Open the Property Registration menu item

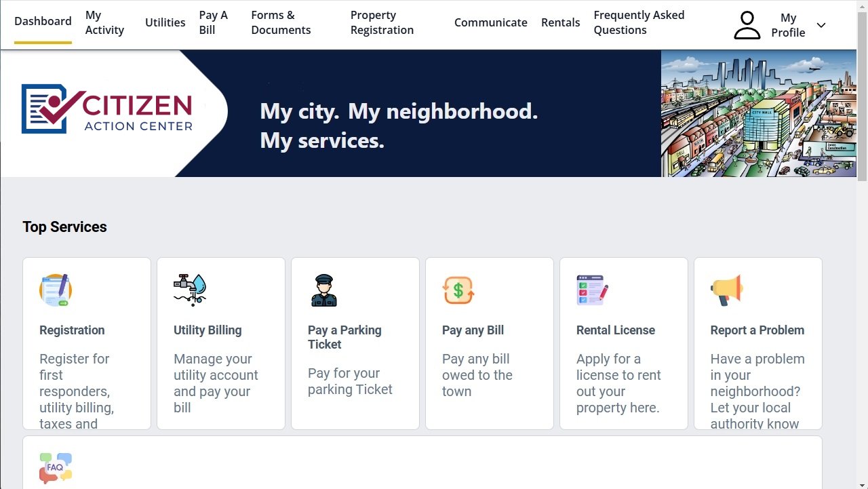(x=382, y=22)
